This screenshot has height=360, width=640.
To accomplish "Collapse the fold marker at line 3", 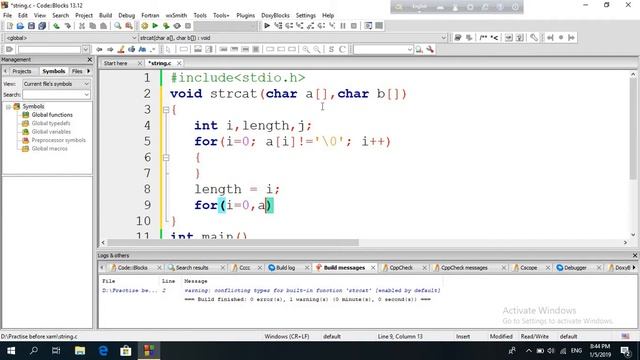I will pyautogui.click(x=166, y=110).
